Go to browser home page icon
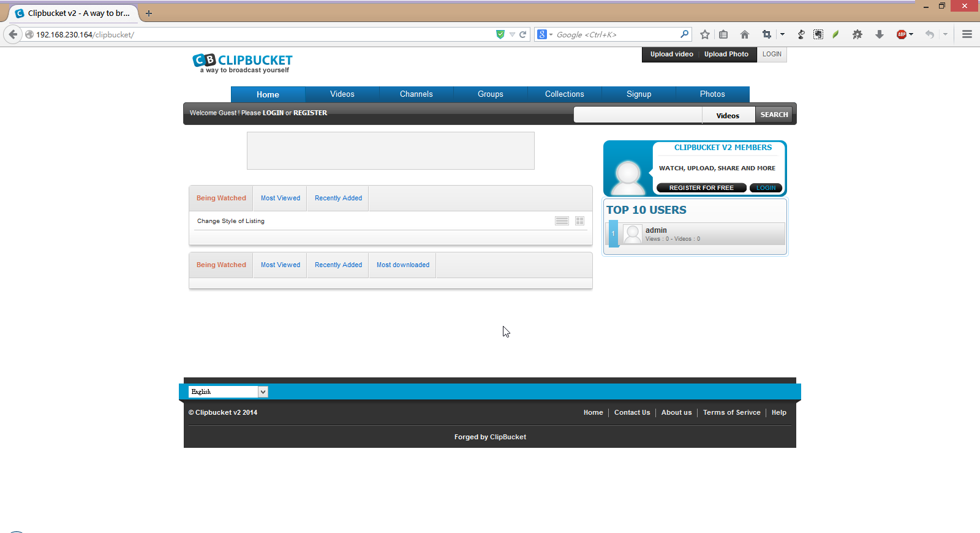Viewport: 980px width, 533px height. click(745, 34)
